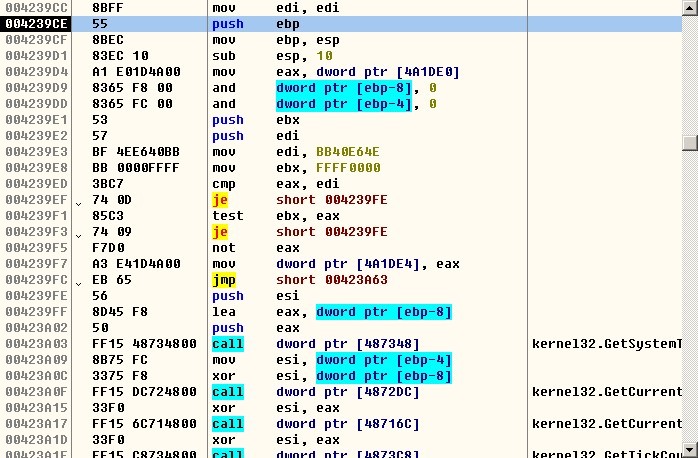Click highlighted 'dword ptr [ebp-4]' in the and row
Screen dimensions: 698x458
[x=344, y=104]
